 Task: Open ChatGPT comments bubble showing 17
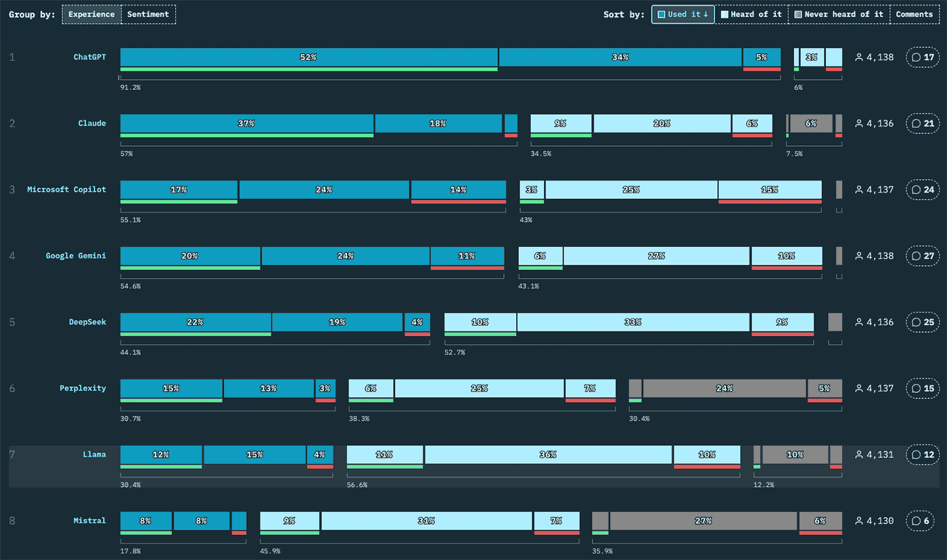(923, 57)
